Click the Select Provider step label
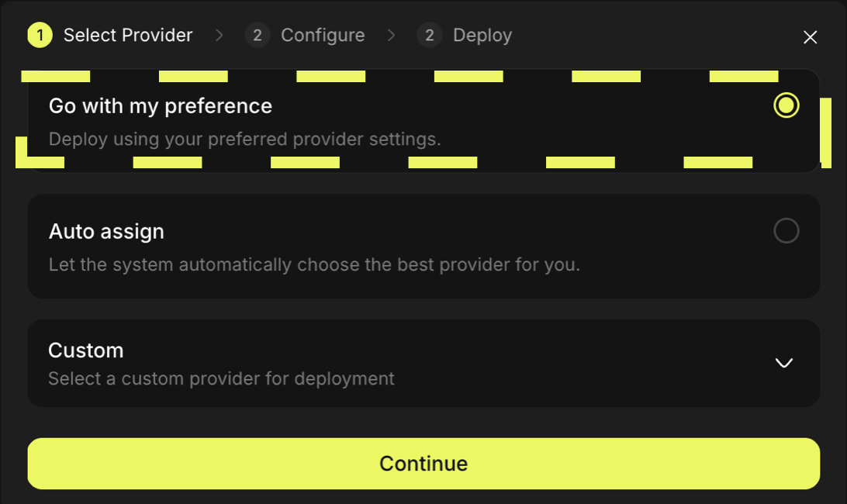Screen dimensions: 847x504 (127, 35)
